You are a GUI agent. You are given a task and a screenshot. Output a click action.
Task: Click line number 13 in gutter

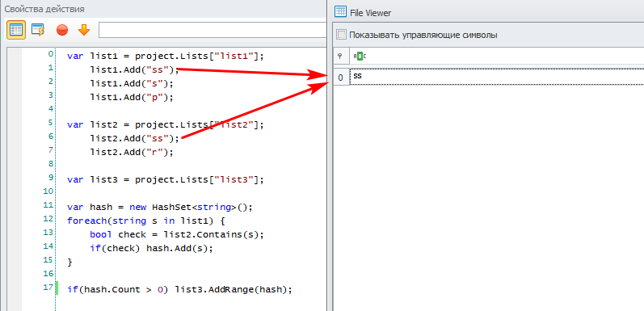tap(48, 232)
